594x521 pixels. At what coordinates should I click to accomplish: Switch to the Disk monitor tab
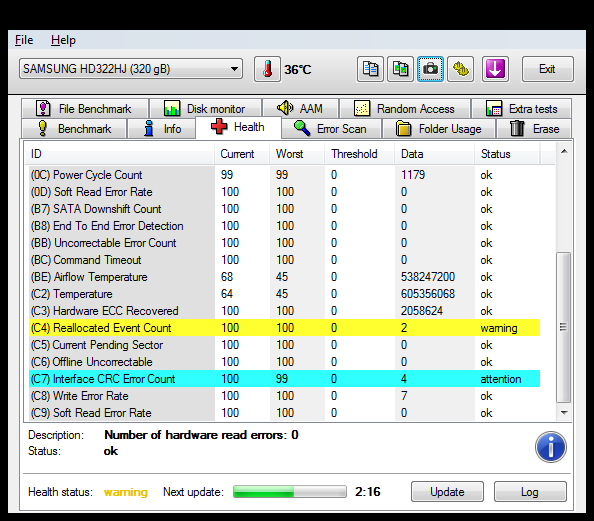pos(205,109)
